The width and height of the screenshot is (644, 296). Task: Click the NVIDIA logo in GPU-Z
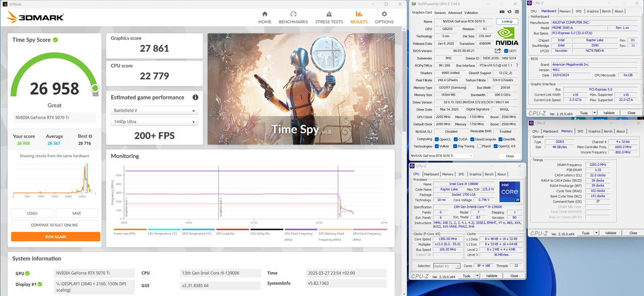pos(507,36)
